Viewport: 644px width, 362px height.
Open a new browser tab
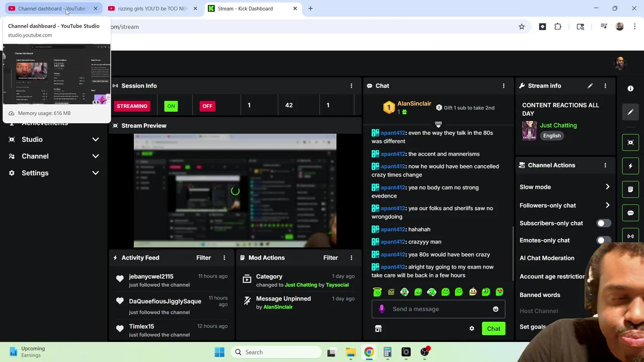pos(310,9)
